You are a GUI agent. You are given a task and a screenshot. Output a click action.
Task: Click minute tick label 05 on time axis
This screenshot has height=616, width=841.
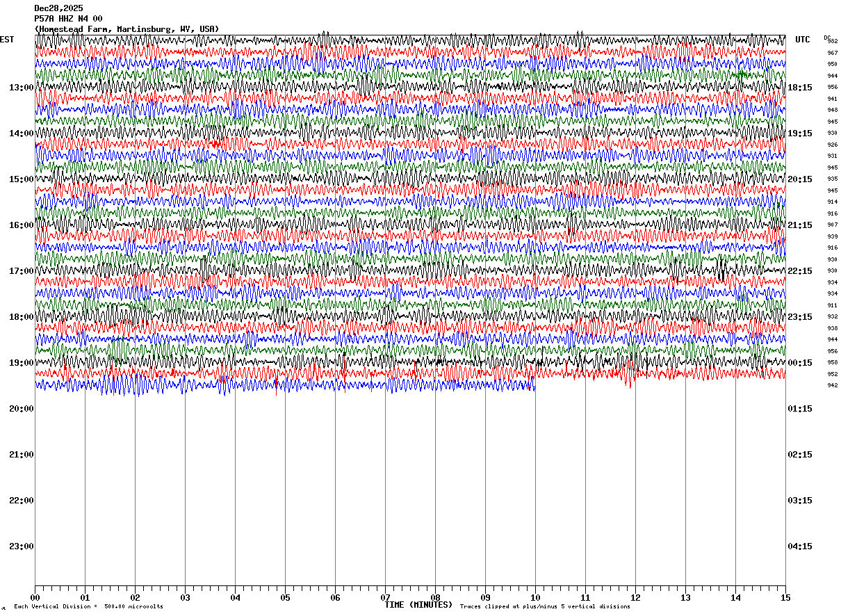285,597
